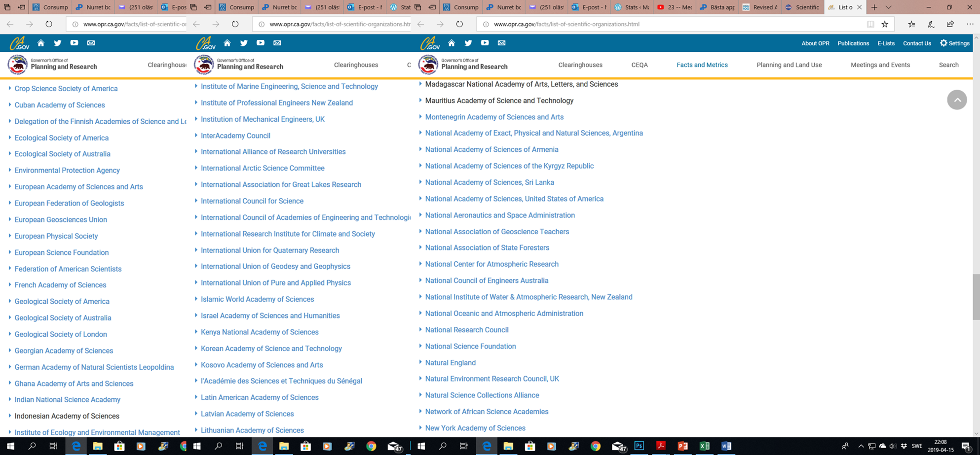Click the share page icon in Edge toolbar
Screen dimensions: 980x455
pyautogui.click(x=950, y=24)
